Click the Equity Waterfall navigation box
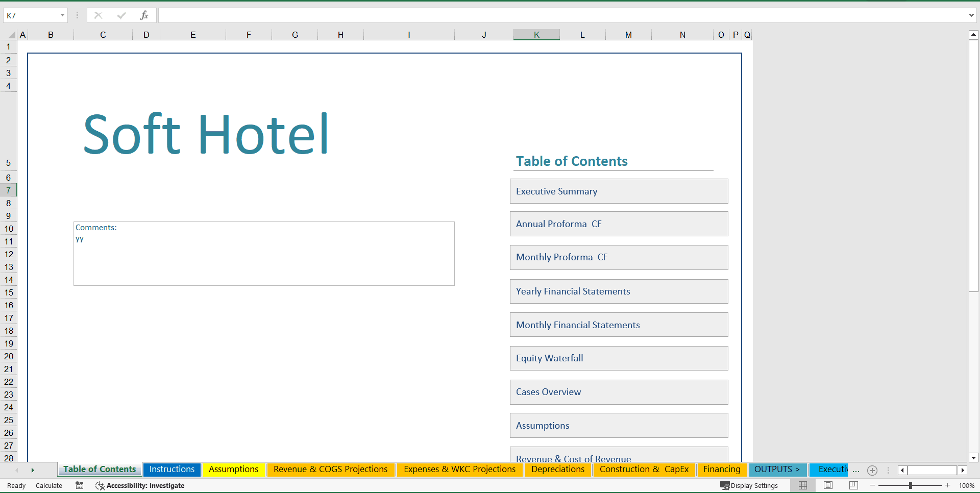Screen dimensions: 980x493 point(618,358)
